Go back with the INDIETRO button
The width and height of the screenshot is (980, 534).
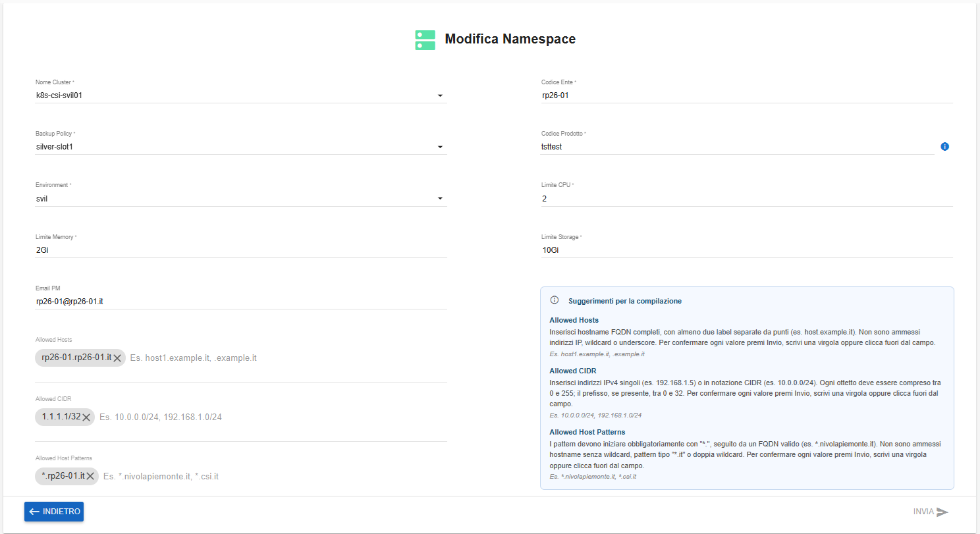point(54,512)
